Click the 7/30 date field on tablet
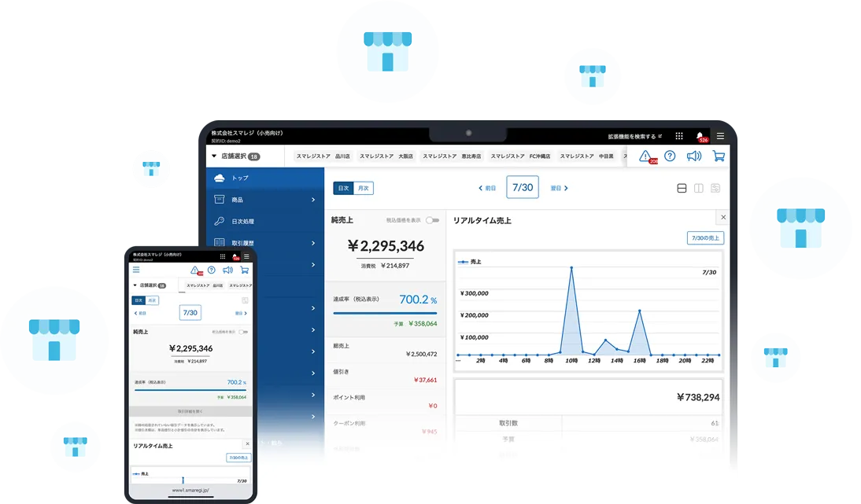861x504 pixels. click(x=523, y=188)
